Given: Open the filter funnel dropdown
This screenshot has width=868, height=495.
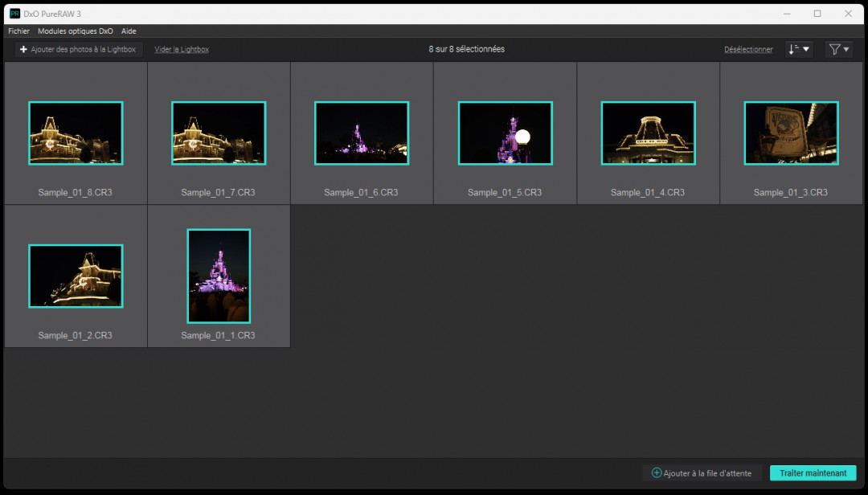Looking at the screenshot, I should pos(839,49).
